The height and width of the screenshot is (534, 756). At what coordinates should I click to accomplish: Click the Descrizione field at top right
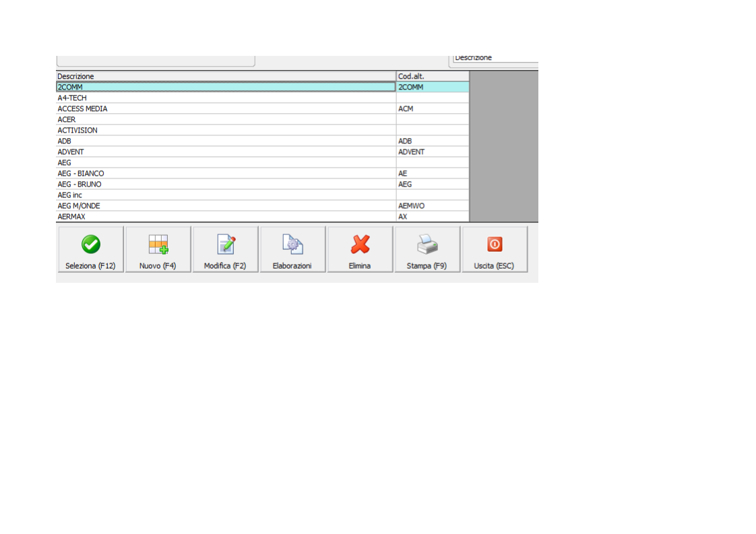496,59
